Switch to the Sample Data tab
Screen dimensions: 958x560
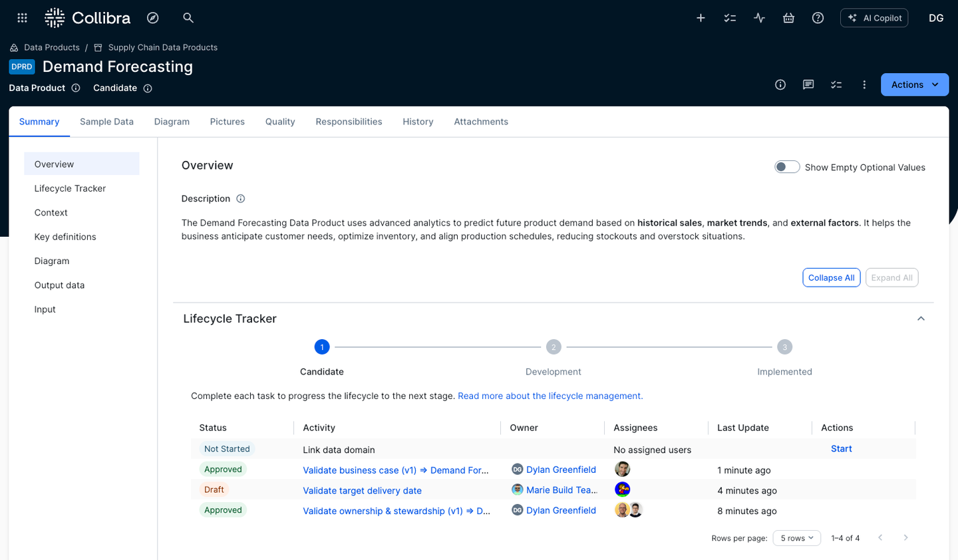click(x=106, y=122)
